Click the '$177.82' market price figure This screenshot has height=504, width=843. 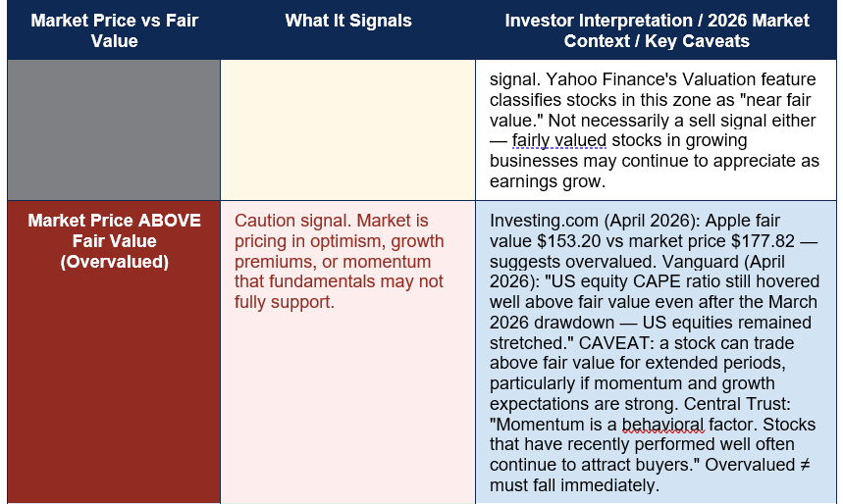[763, 240]
